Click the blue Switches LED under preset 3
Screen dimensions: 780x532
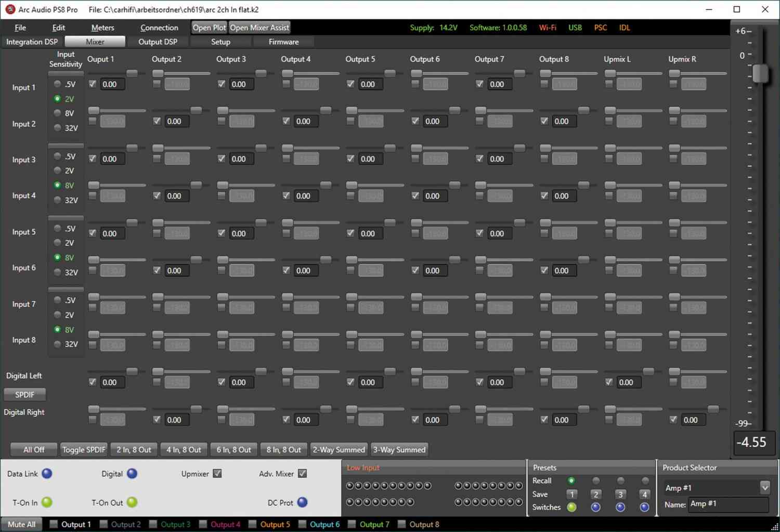[x=620, y=507]
